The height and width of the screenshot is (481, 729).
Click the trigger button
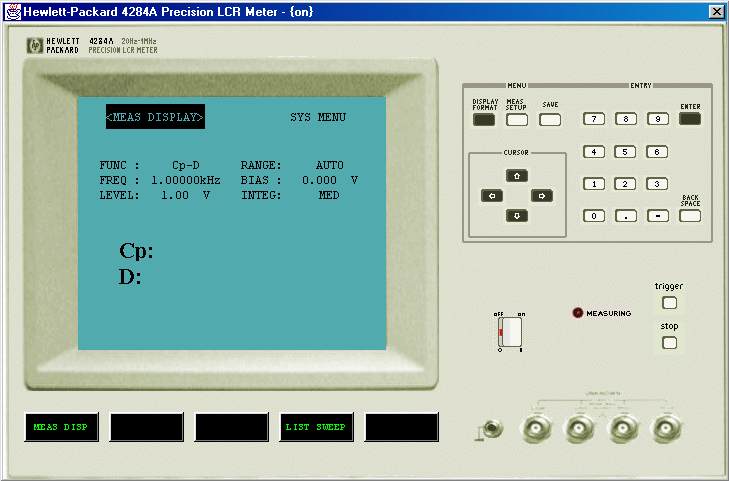(669, 303)
